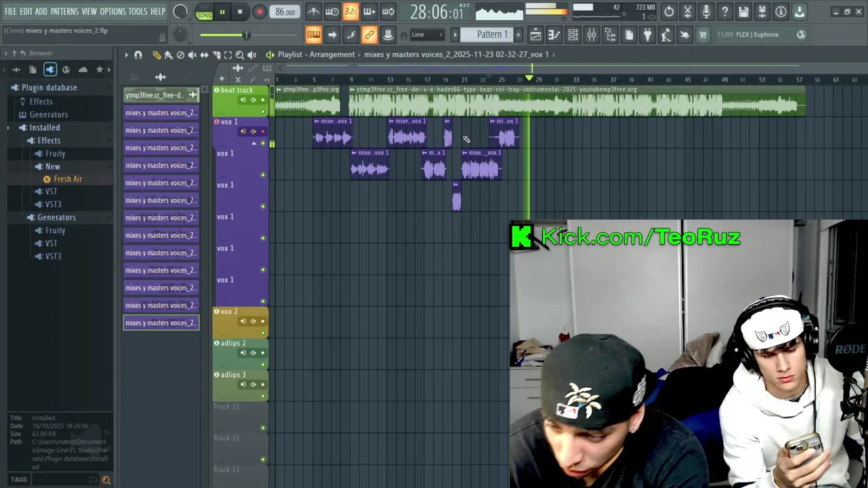This screenshot has height=488, width=868.
Task: Open the project info button
Action: coord(781,12)
